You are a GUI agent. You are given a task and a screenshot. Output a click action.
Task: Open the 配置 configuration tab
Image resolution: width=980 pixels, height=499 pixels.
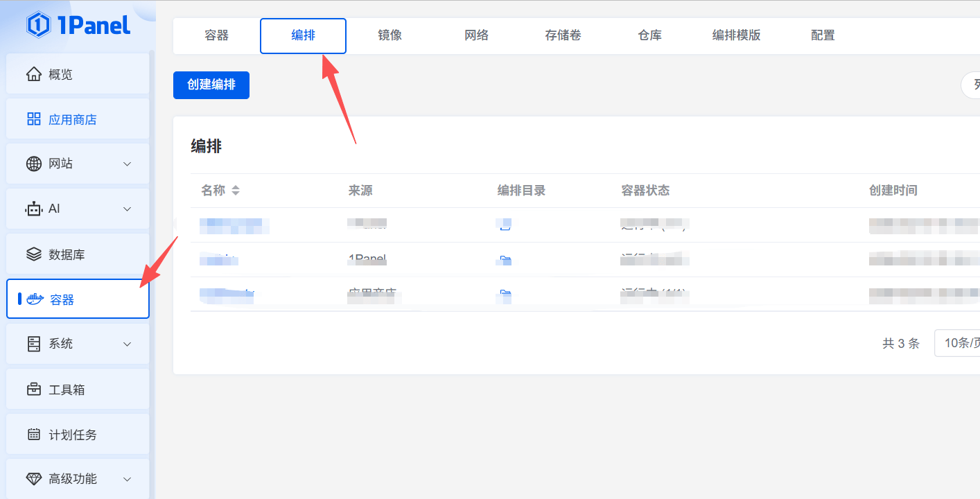823,35
